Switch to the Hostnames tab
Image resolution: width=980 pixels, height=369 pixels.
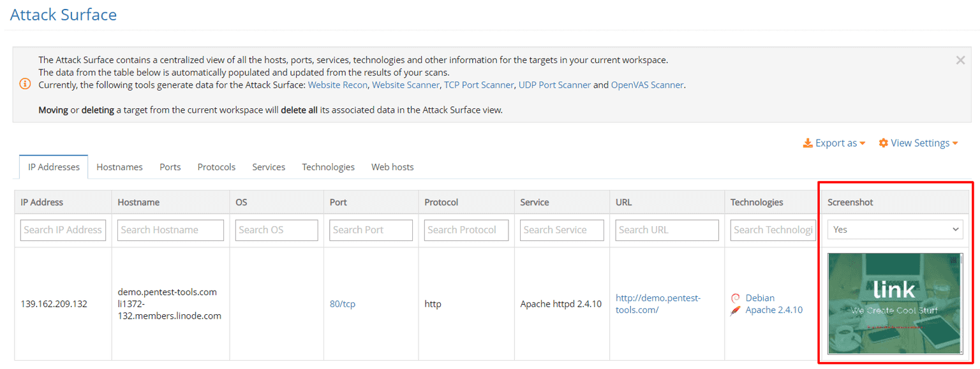(119, 167)
